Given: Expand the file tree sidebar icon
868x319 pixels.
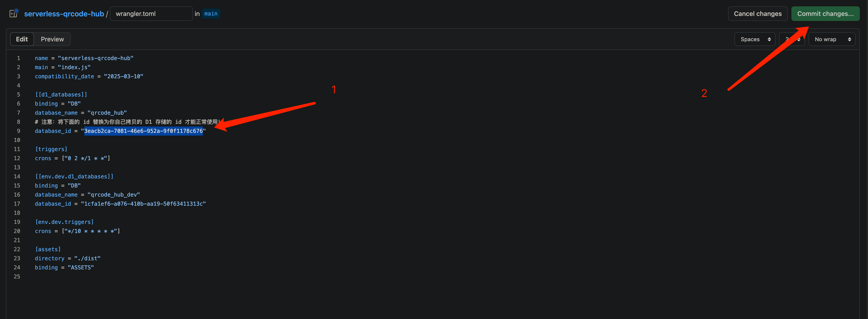Looking at the screenshot, I should [x=13, y=13].
